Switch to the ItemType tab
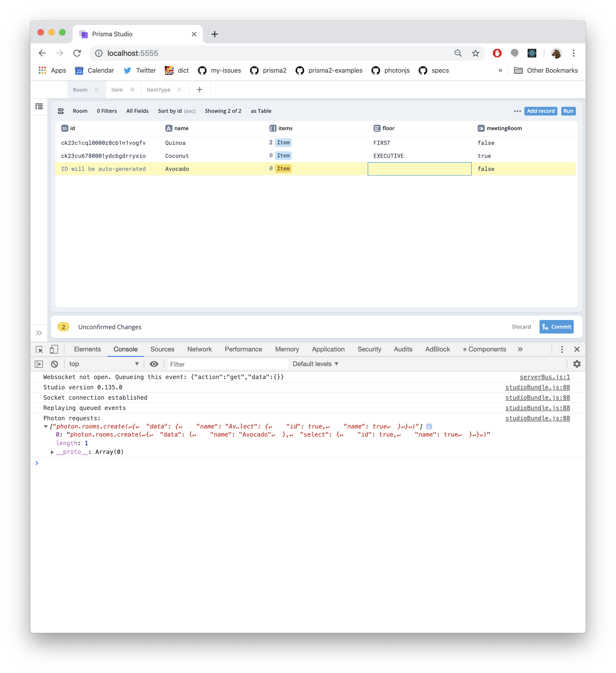The width and height of the screenshot is (616, 673). pyautogui.click(x=159, y=89)
